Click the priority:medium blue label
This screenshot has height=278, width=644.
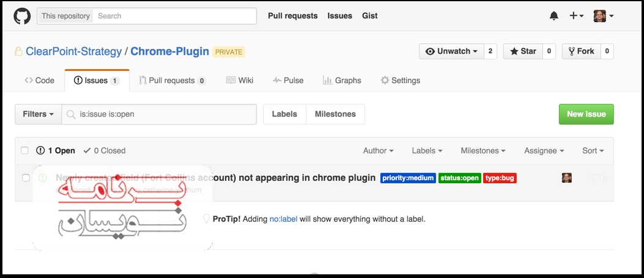click(x=408, y=178)
